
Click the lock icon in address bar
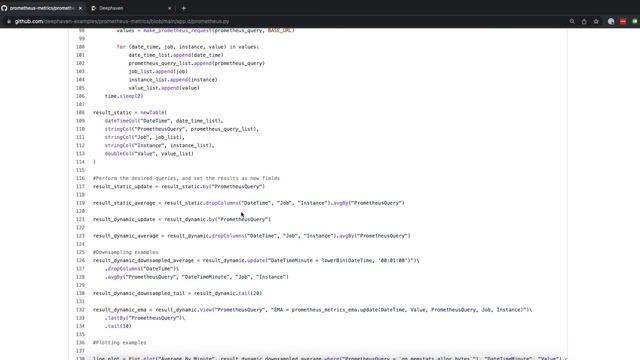click(9, 21)
